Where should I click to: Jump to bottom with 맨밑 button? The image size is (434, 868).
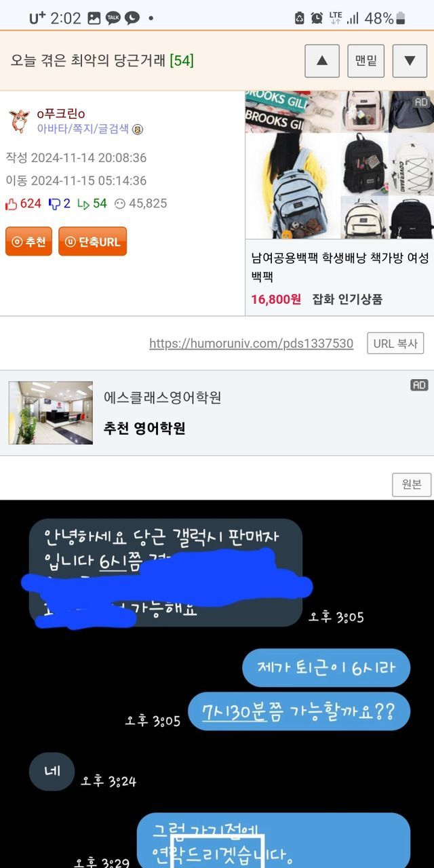pos(366,61)
